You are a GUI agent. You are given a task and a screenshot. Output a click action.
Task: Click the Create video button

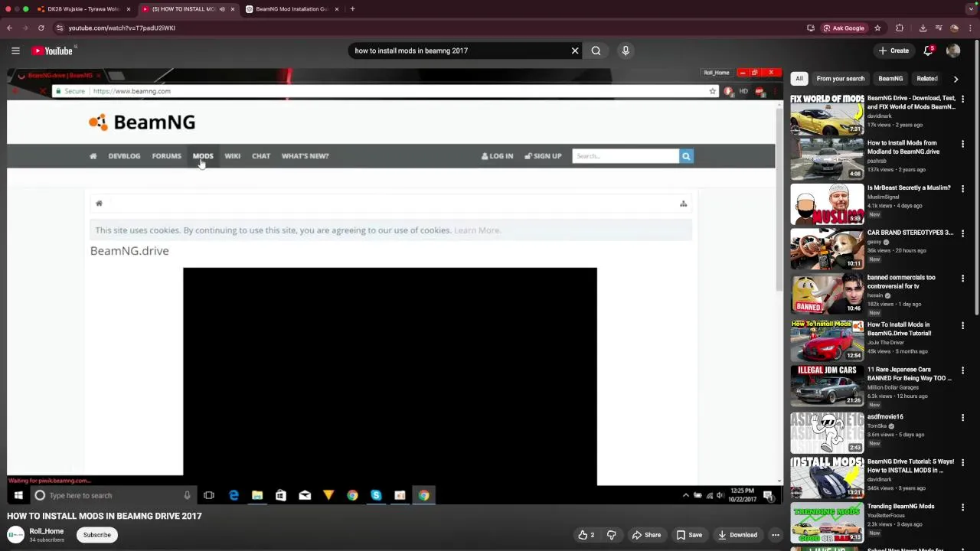tap(893, 51)
